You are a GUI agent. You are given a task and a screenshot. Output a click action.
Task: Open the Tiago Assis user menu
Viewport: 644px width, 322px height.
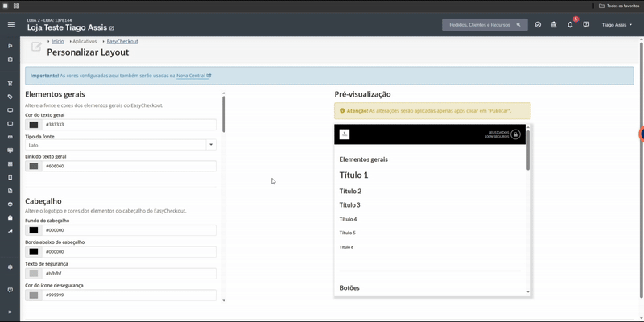617,25
